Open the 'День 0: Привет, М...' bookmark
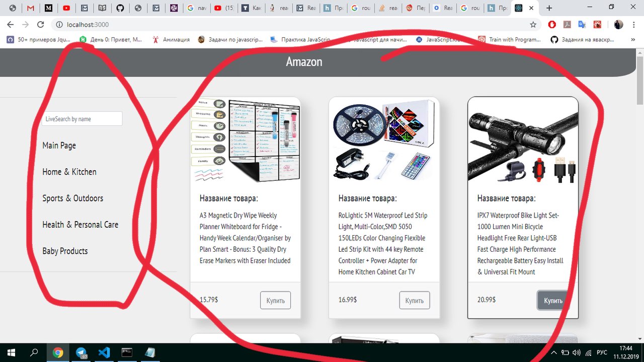644x362 pixels. tap(111, 39)
